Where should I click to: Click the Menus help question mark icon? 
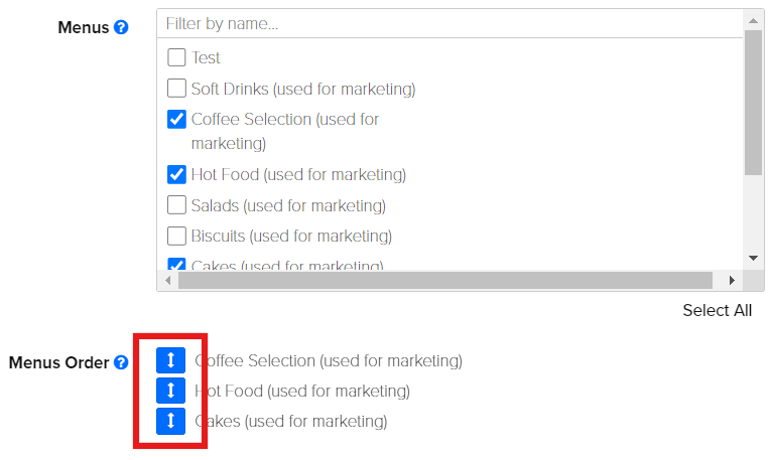[121, 27]
